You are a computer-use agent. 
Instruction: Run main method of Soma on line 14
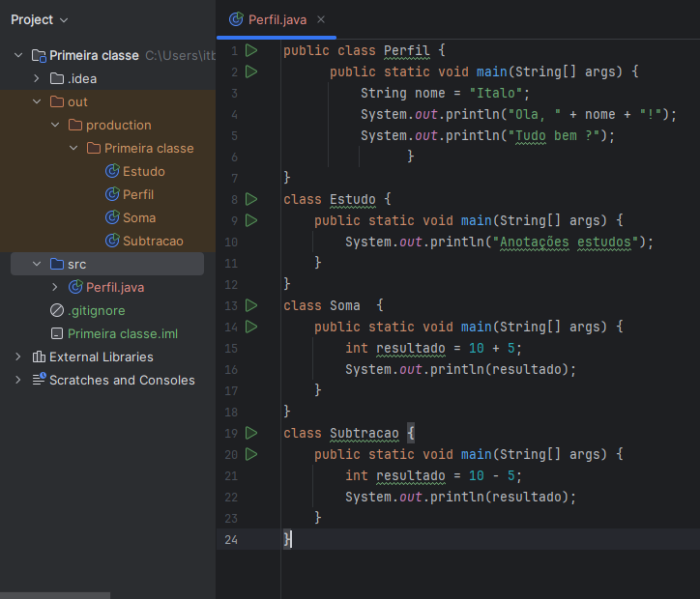tap(251, 327)
